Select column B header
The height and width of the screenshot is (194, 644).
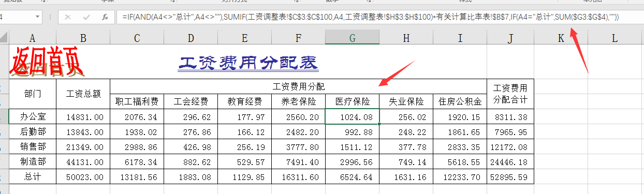click(83, 38)
